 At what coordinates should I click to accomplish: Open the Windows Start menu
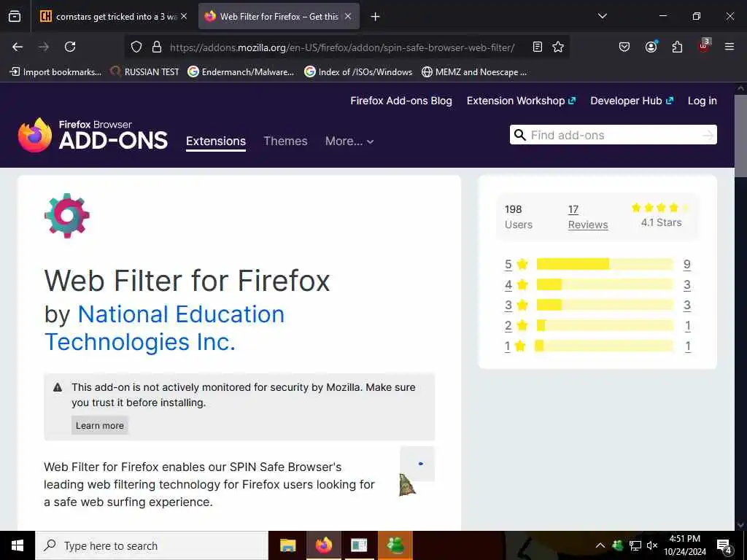[x=18, y=545]
